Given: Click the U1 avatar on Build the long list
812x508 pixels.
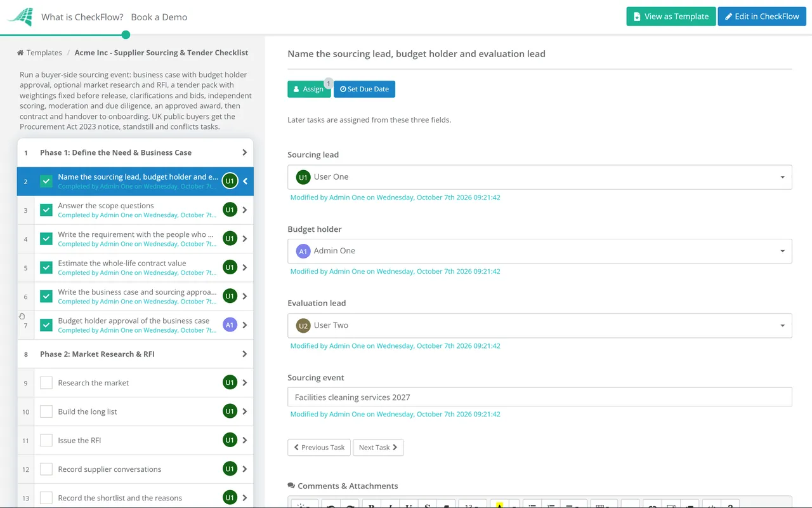Looking at the screenshot, I should [230, 411].
